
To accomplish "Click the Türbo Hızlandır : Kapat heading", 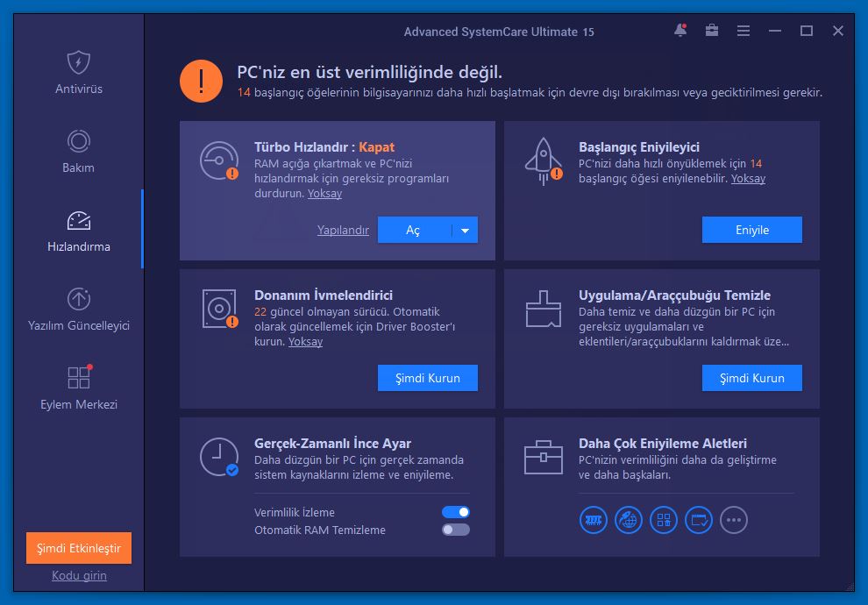I will (324, 147).
